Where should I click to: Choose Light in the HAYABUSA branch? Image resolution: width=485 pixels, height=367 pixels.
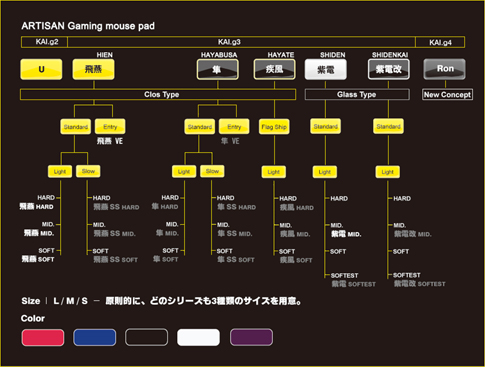click(x=184, y=172)
